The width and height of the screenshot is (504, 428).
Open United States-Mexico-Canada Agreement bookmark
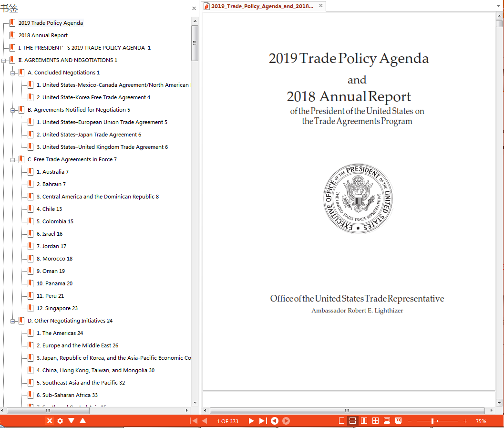pos(113,85)
